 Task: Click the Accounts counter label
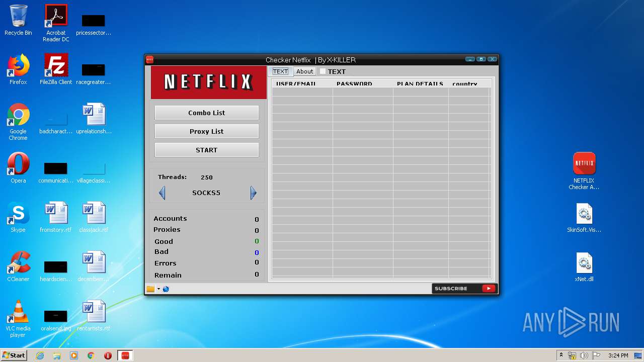170,219
